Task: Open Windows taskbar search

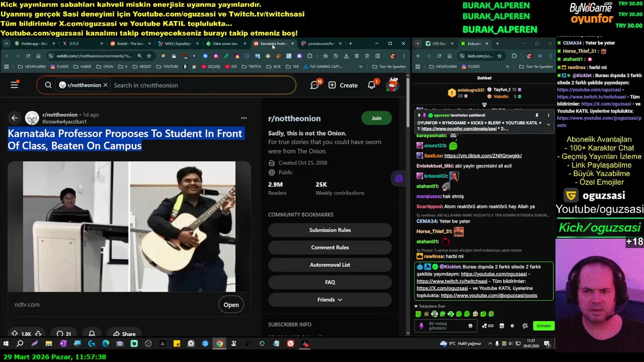Action: (20, 344)
